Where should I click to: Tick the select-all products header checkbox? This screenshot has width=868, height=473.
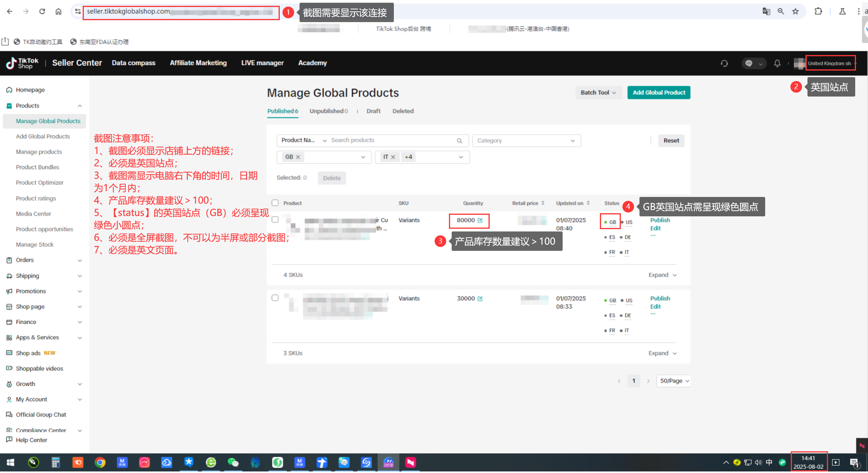click(x=275, y=203)
